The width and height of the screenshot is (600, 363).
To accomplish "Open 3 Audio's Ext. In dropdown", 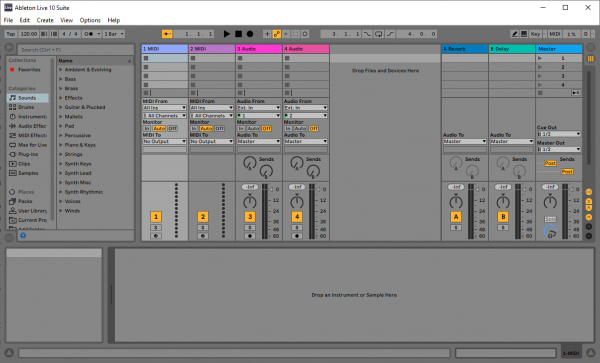I will [259, 108].
